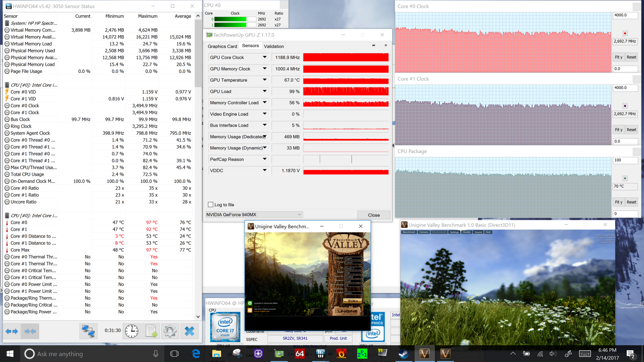Screen dimensions: 644x362
Task: Switch to the Graphics Card tab
Action: click(222, 46)
